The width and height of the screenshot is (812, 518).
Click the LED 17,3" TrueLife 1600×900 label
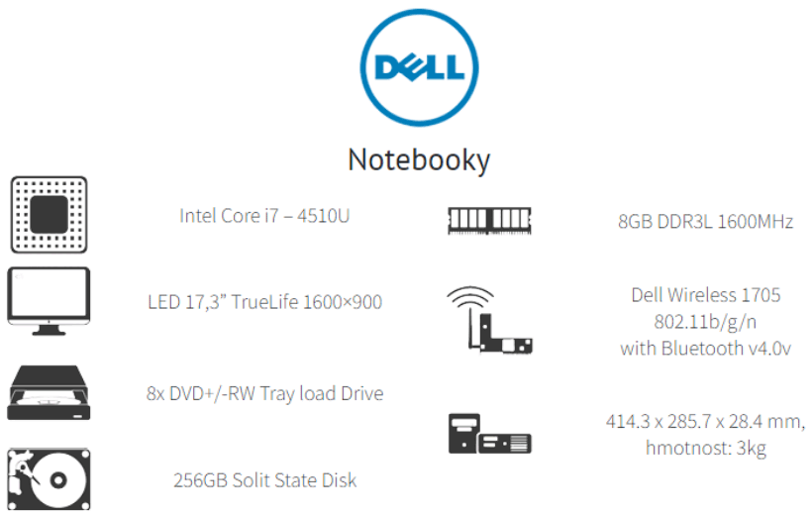coord(264,302)
